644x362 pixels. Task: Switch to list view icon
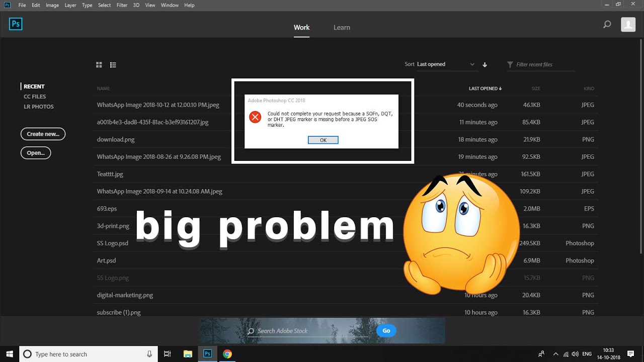coord(113,64)
